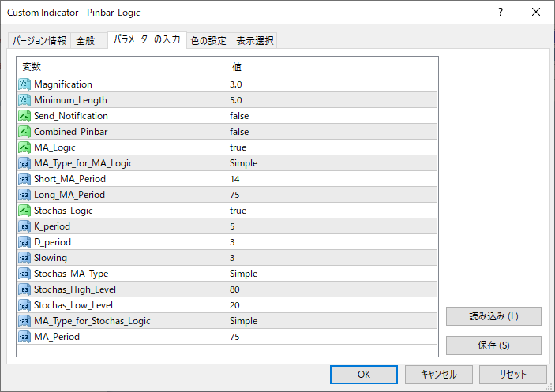Click the Stochas_Logic boolean icon
The image size is (555, 392).
pyautogui.click(x=24, y=211)
